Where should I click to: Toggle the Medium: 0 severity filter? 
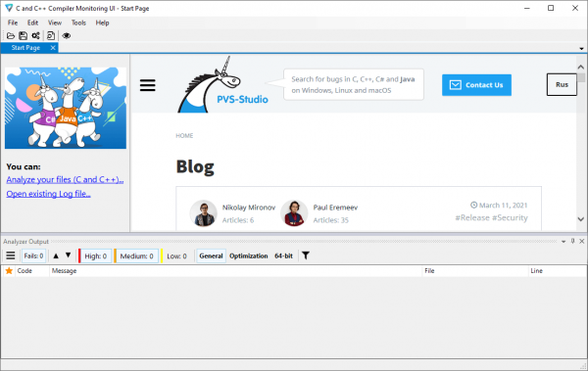136,255
